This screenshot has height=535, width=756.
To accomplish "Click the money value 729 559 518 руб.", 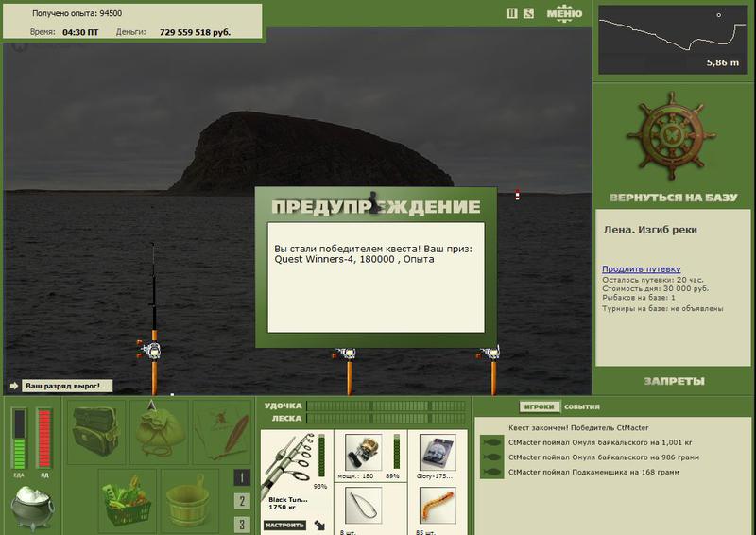I will [196, 32].
